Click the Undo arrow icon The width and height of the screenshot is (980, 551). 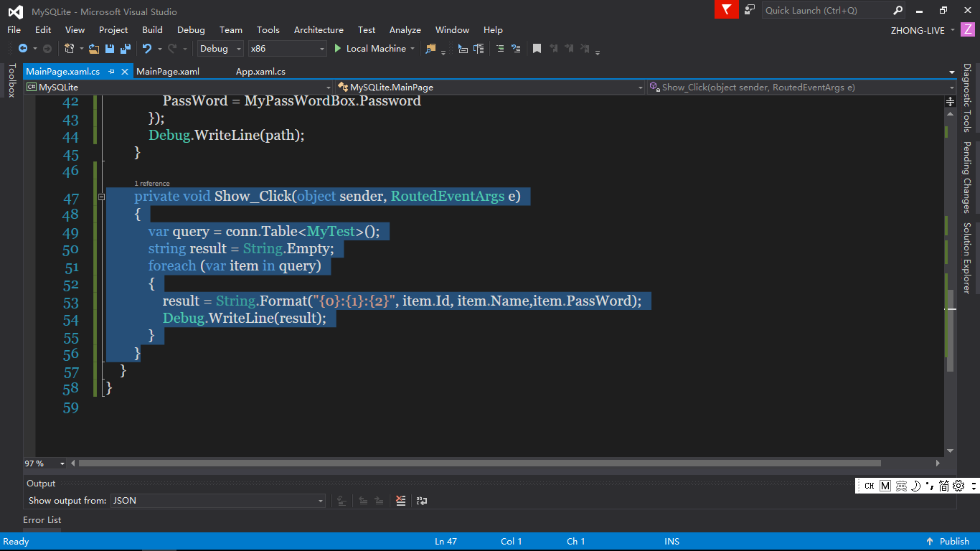coord(146,49)
